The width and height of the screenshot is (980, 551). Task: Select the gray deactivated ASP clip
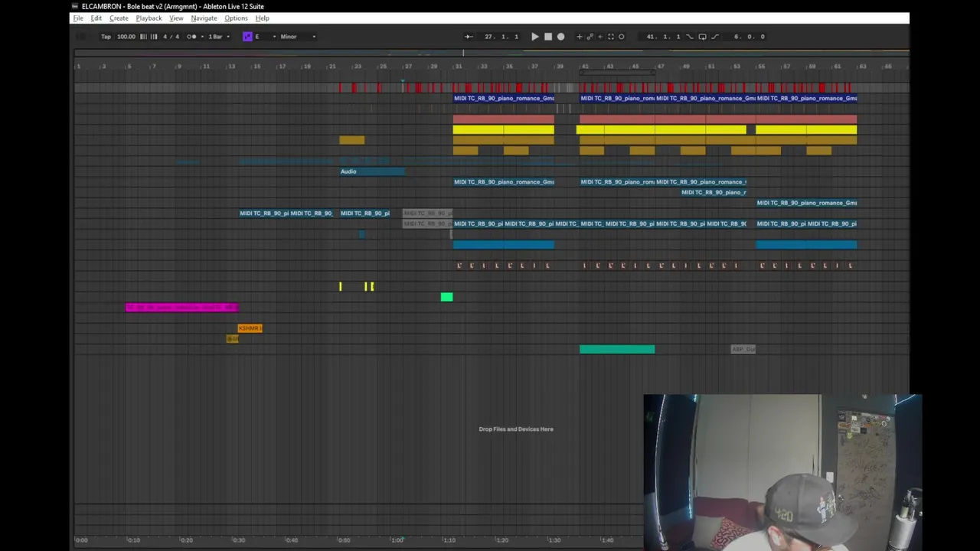(x=743, y=349)
